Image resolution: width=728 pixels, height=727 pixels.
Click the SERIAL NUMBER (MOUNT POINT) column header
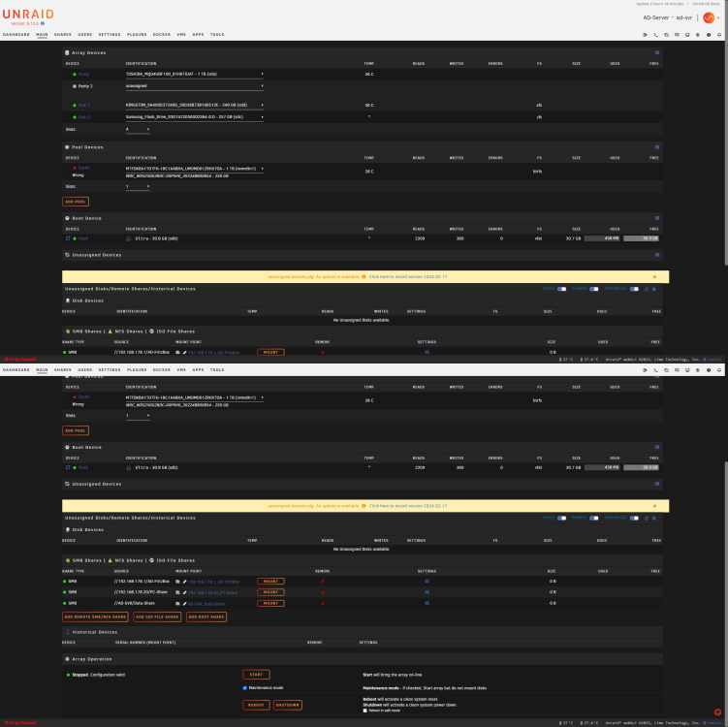(145, 643)
